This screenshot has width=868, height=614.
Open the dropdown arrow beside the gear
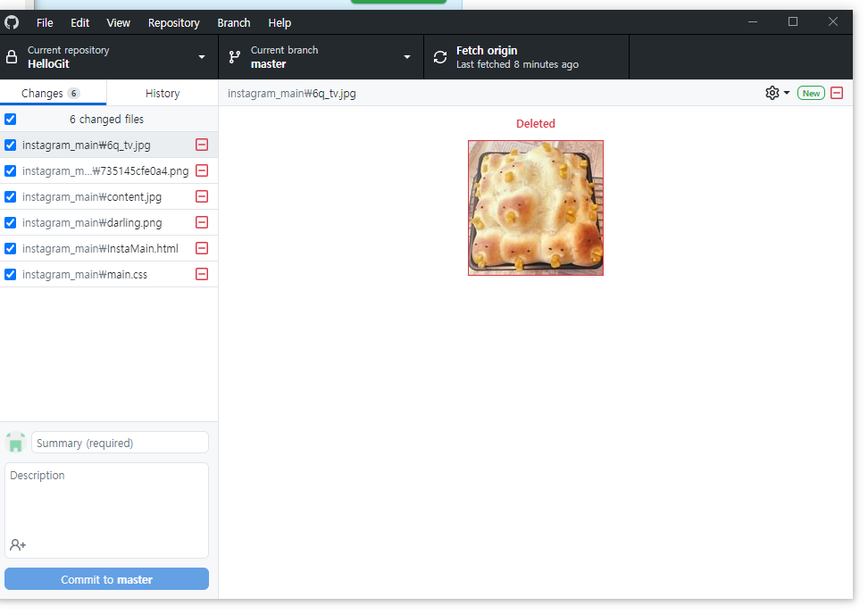[787, 93]
